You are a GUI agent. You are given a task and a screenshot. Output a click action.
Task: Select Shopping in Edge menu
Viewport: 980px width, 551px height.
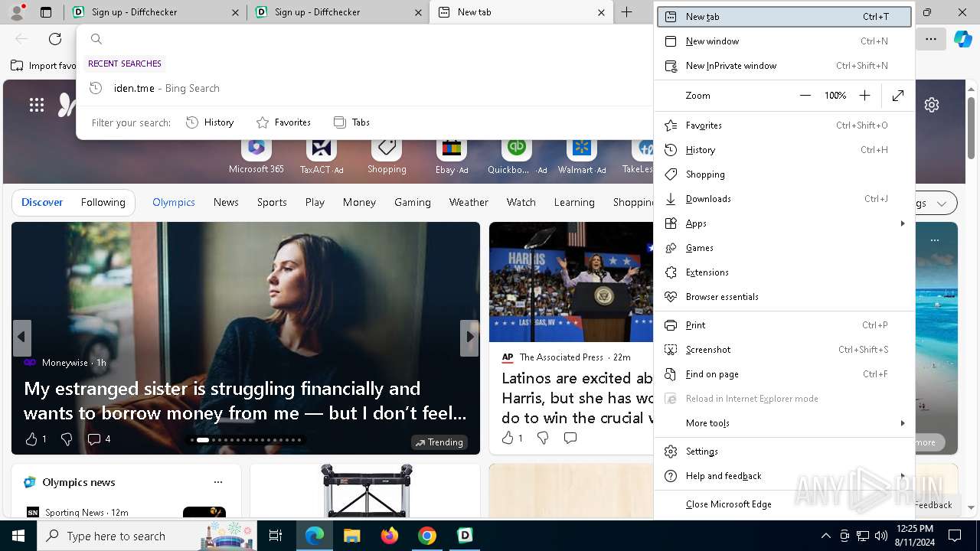[x=784, y=174]
